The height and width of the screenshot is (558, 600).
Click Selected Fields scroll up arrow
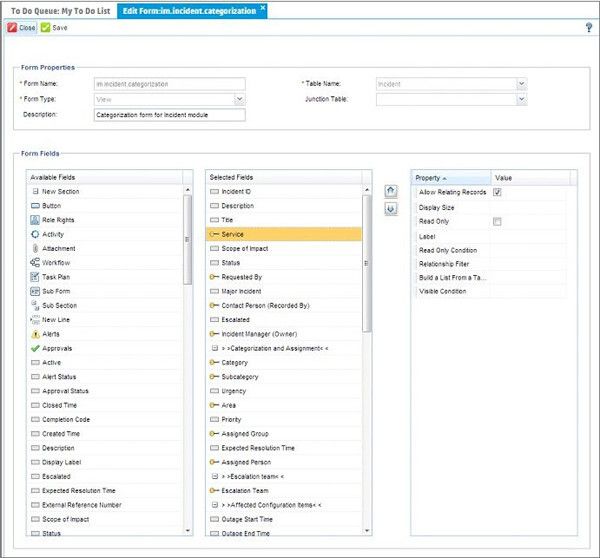click(367, 190)
